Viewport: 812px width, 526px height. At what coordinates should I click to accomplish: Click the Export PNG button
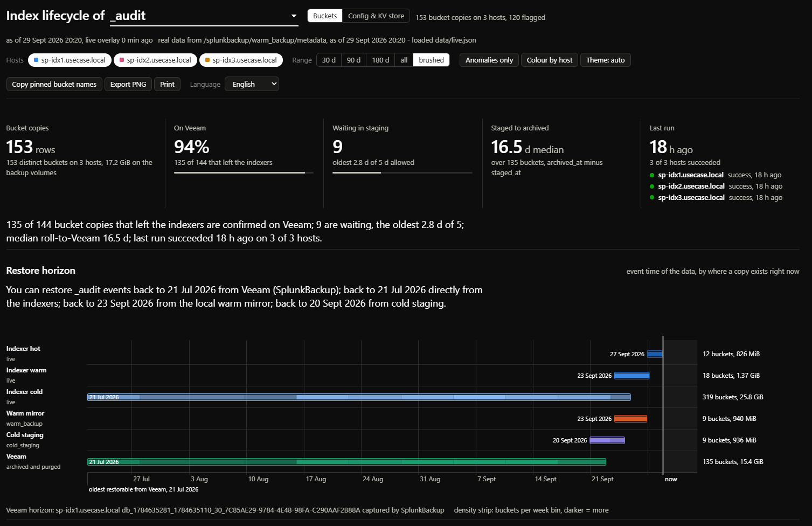pos(128,84)
